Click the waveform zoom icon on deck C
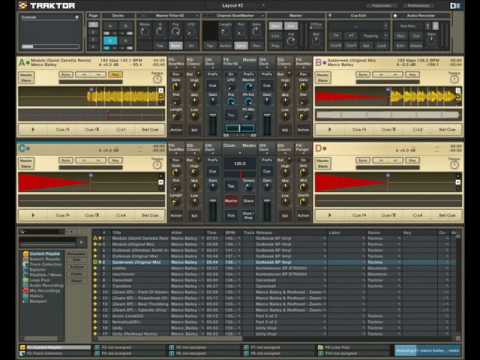This screenshot has height=360, width=480. (x=161, y=182)
